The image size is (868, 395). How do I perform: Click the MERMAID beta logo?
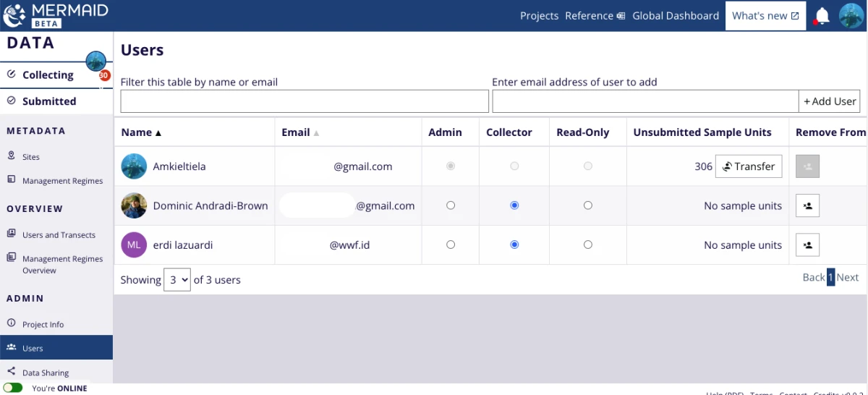[x=55, y=15]
